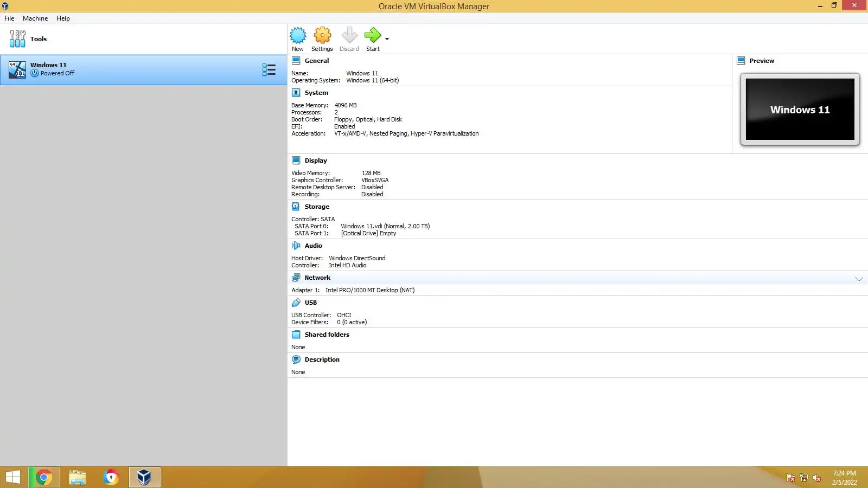Click the General section icon
The width and height of the screenshot is (868, 488).
296,61
